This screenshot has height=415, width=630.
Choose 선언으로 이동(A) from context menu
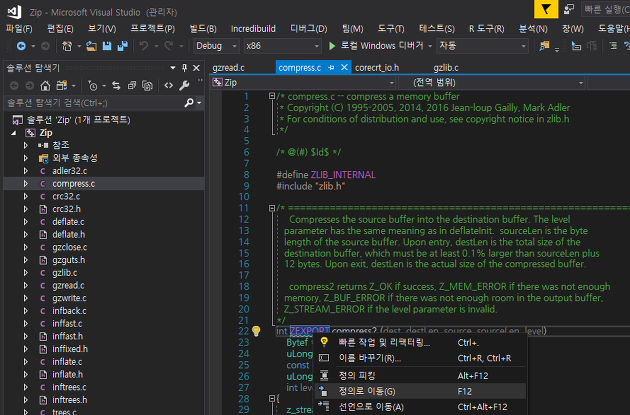pos(420,407)
